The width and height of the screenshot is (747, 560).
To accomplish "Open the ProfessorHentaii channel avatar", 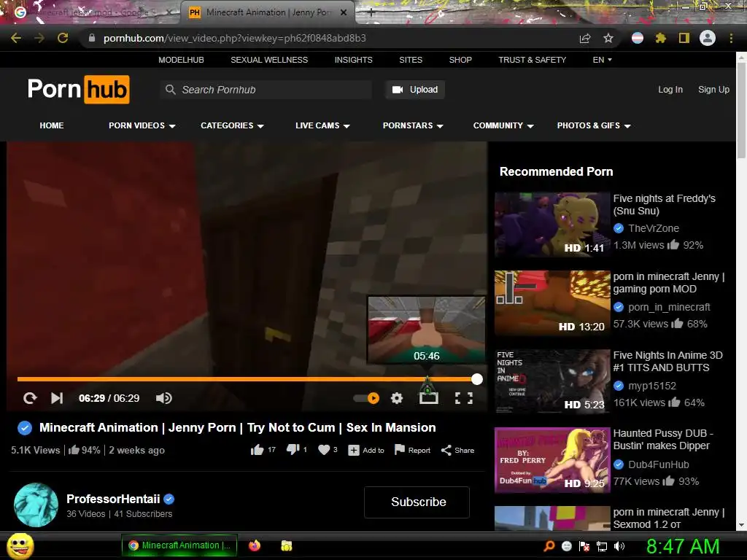I will click(36, 505).
